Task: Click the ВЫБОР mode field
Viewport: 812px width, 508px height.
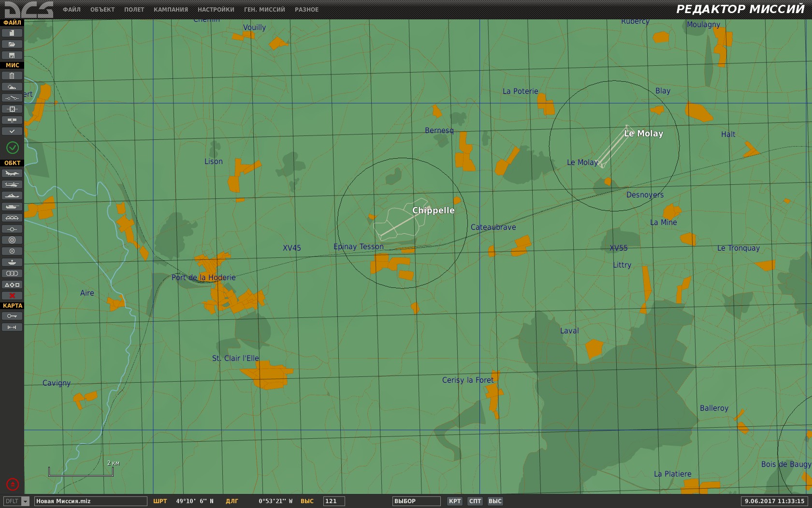Action: point(416,501)
